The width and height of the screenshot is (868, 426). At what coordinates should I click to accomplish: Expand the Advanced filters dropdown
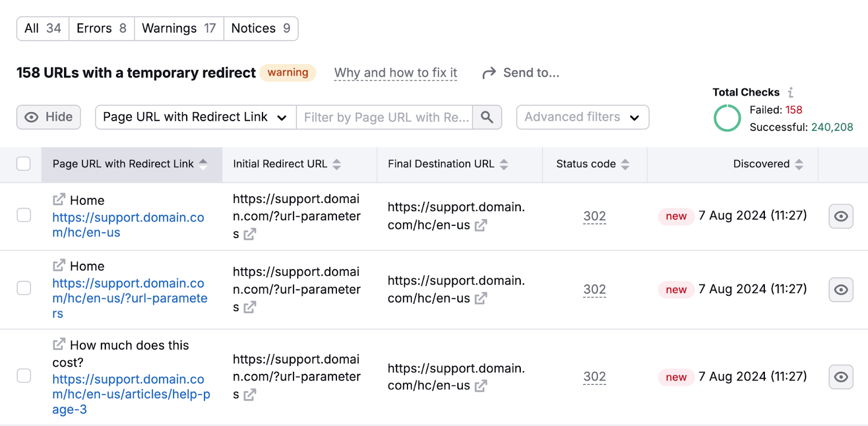(583, 117)
